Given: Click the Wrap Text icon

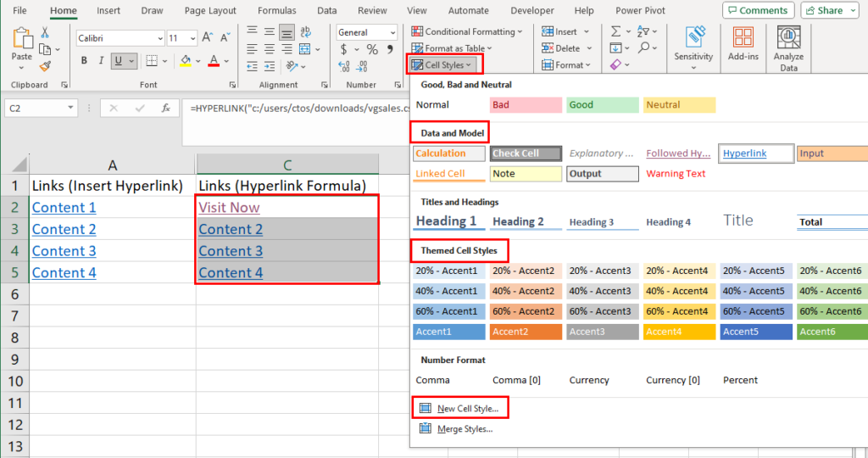Looking at the screenshot, I should click(305, 31).
